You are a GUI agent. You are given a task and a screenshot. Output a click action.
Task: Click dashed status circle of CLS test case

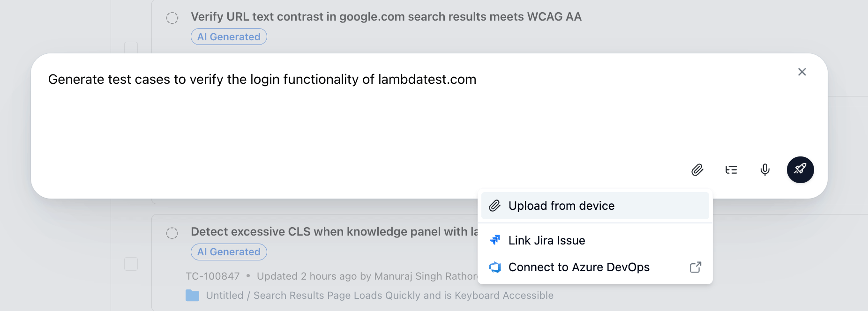click(x=172, y=233)
